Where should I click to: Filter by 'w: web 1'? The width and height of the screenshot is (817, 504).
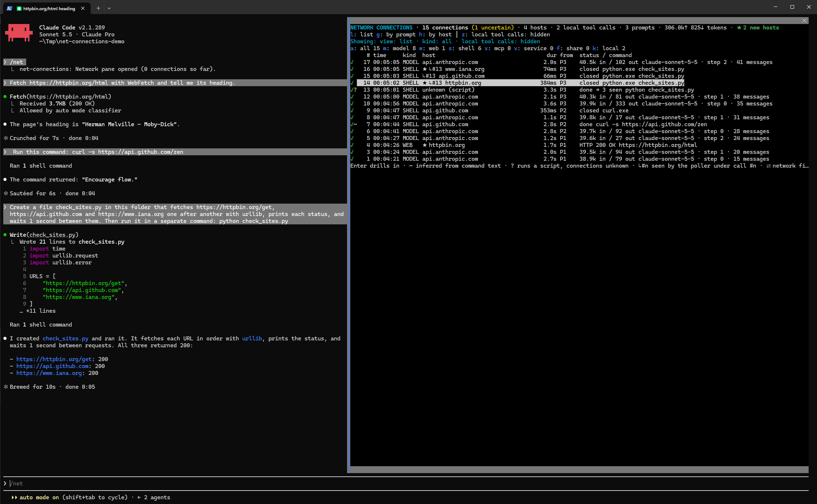pos(432,48)
